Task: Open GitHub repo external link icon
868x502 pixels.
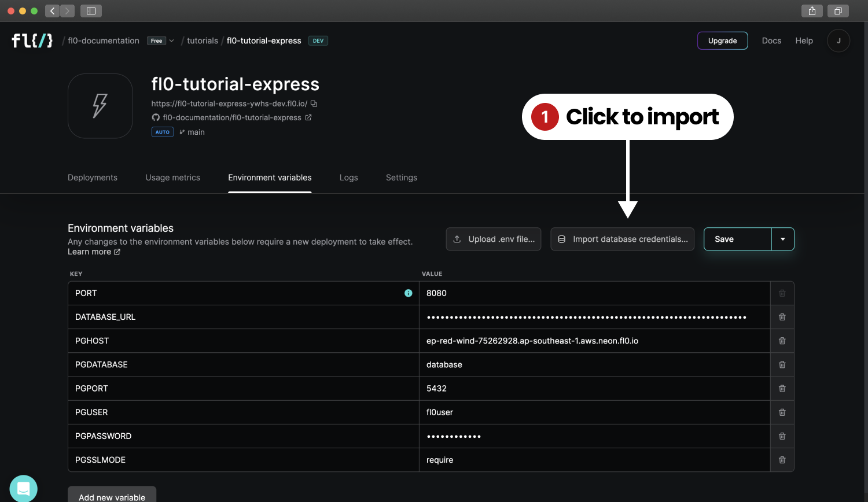Action: click(x=308, y=117)
